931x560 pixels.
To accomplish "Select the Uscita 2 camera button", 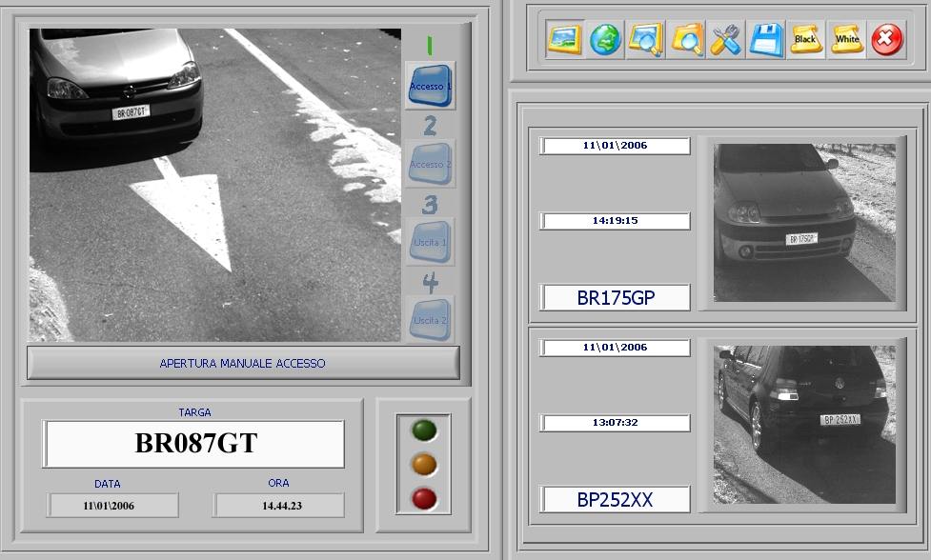I will coord(430,320).
